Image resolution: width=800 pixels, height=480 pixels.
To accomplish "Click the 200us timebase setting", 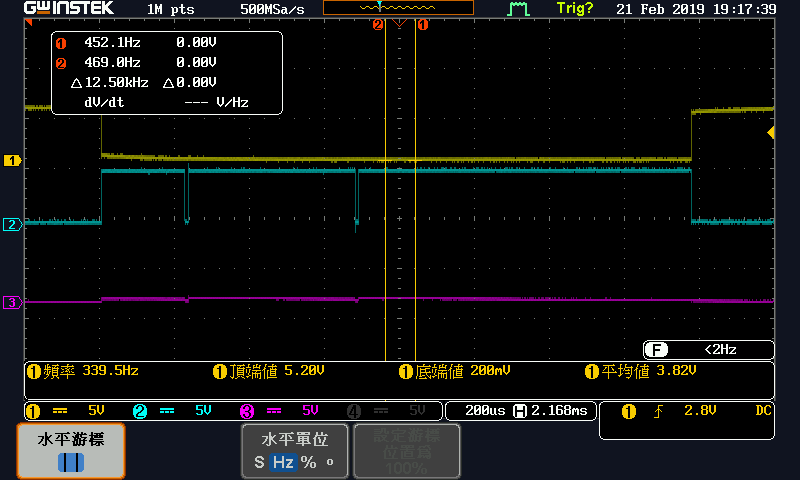I will (485, 411).
